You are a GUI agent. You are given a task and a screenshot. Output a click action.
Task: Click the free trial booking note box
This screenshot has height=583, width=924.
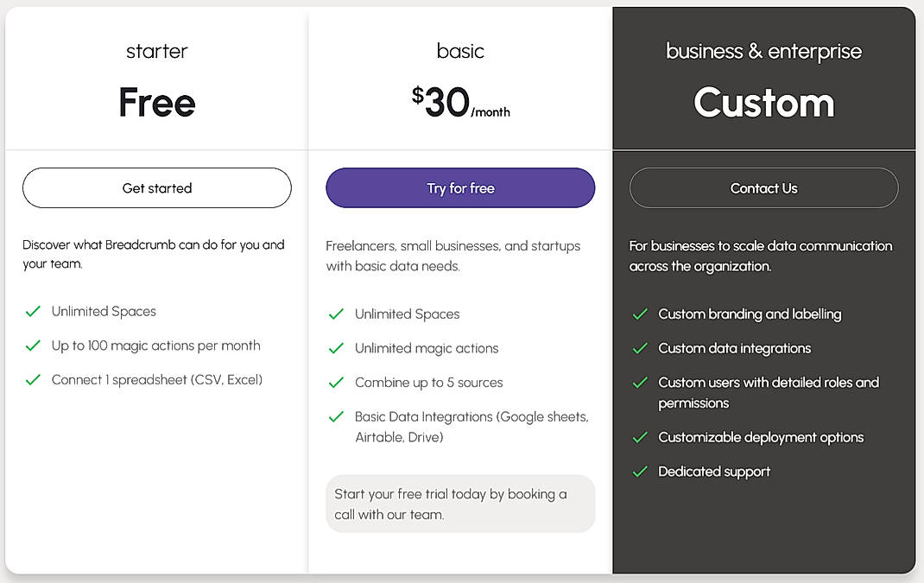(x=460, y=504)
